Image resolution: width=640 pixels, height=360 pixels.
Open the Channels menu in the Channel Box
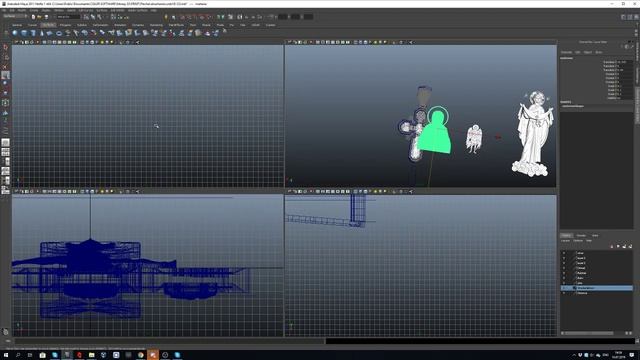pyautogui.click(x=567, y=52)
